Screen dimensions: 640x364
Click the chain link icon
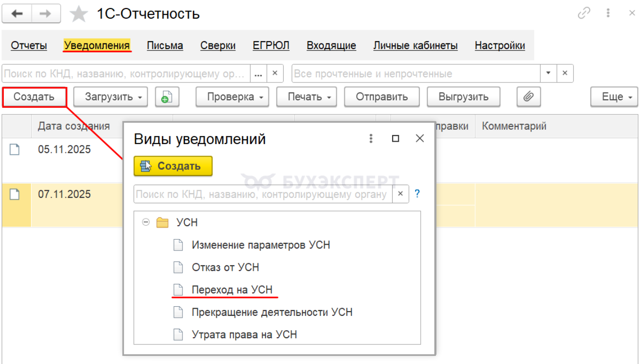click(x=584, y=13)
